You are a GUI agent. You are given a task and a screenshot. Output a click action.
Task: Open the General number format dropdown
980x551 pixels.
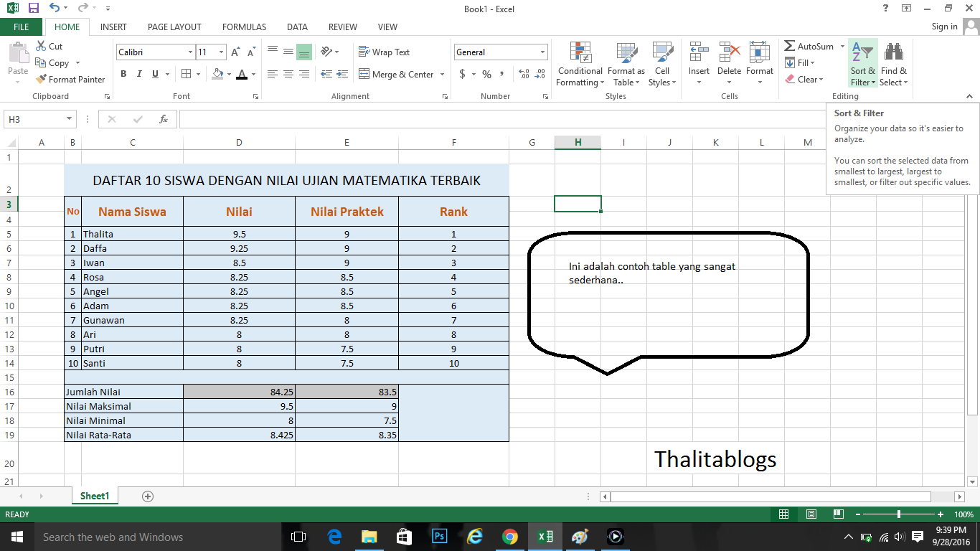click(542, 52)
